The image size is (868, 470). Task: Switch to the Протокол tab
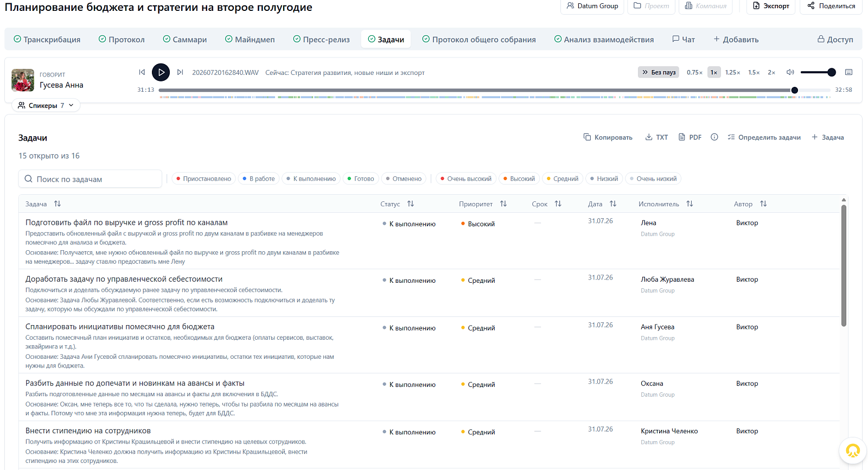122,39
